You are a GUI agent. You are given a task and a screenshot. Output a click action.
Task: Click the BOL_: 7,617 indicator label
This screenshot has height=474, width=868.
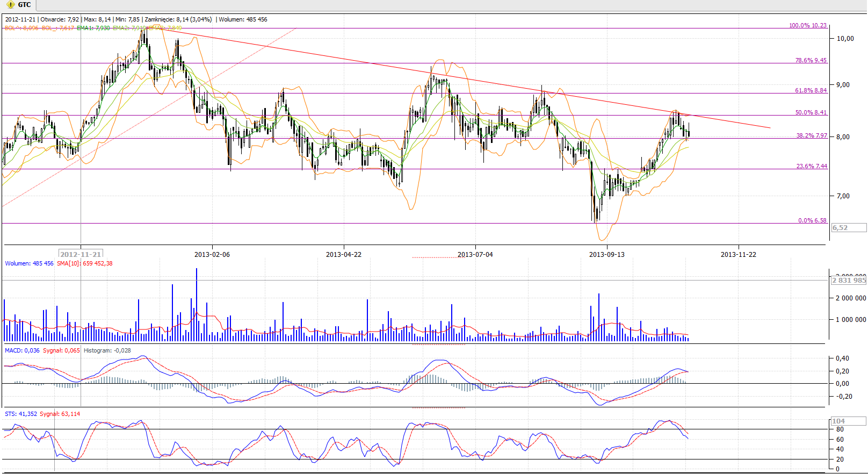click(58, 28)
